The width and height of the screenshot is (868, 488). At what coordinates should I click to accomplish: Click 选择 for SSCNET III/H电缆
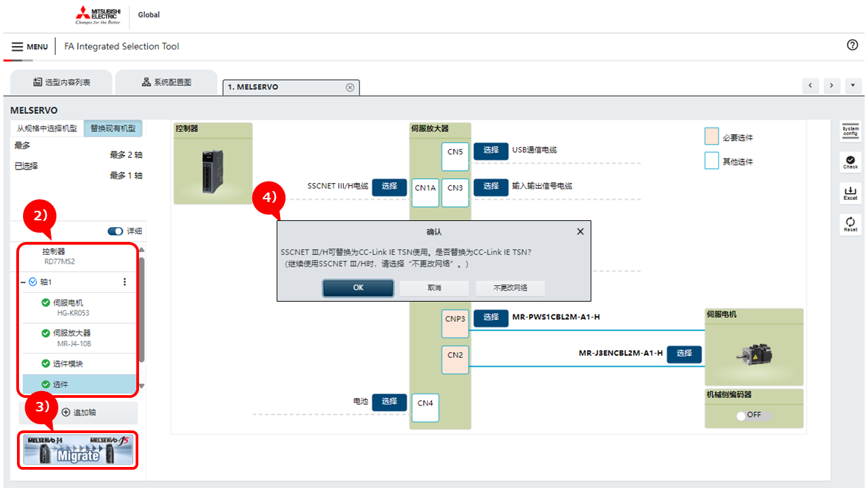[389, 186]
